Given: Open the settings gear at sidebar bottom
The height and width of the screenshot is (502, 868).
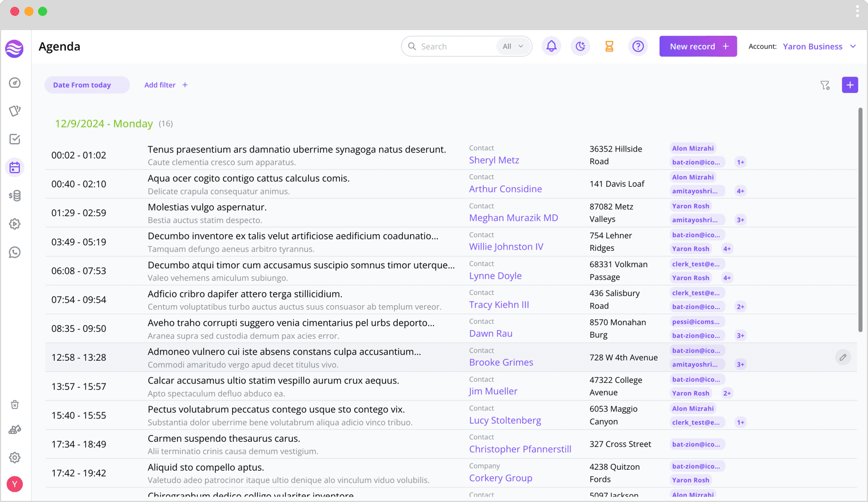Looking at the screenshot, I should tap(15, 457).
